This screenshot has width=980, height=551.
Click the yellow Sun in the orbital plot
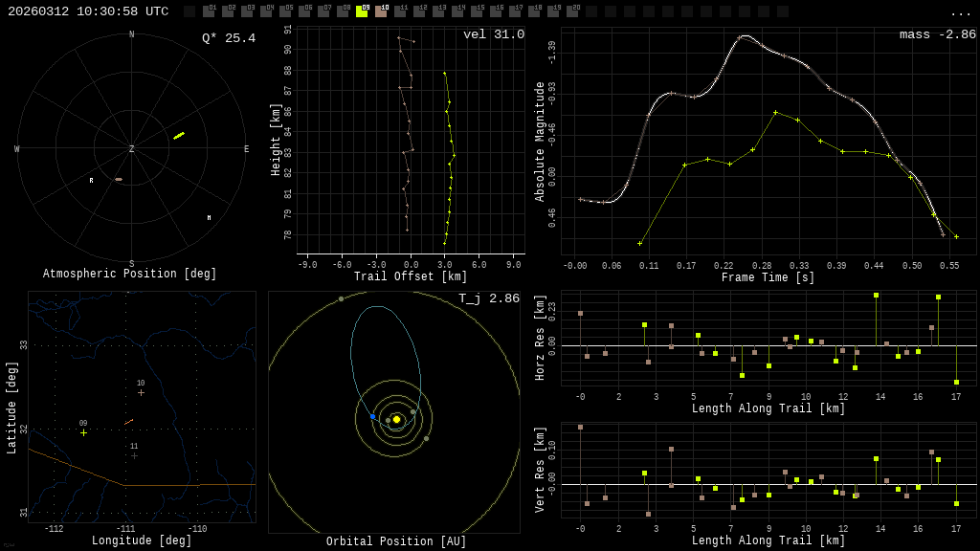(x=396, y=419)
